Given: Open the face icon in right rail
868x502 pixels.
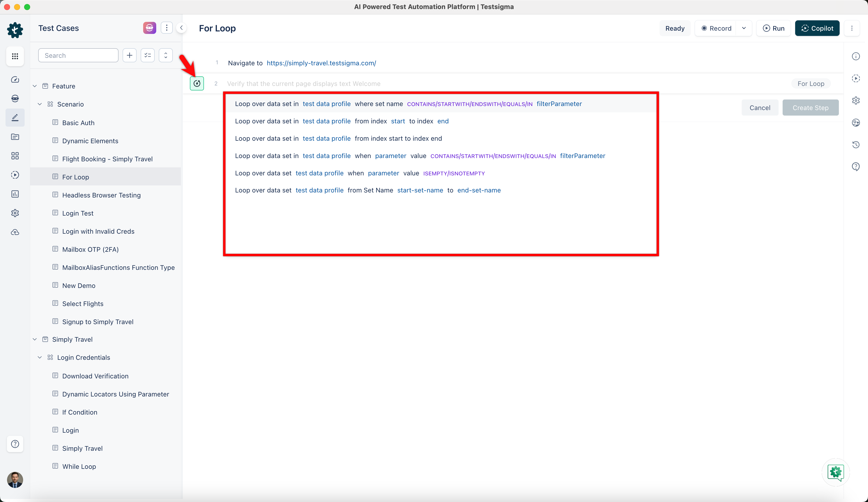Looking at the screenshot, I should click(x=856, y=123).
